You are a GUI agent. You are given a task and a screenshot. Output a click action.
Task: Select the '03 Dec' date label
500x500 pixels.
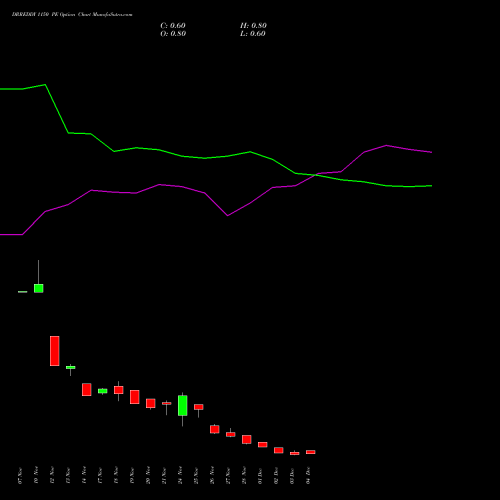(292, 476)
